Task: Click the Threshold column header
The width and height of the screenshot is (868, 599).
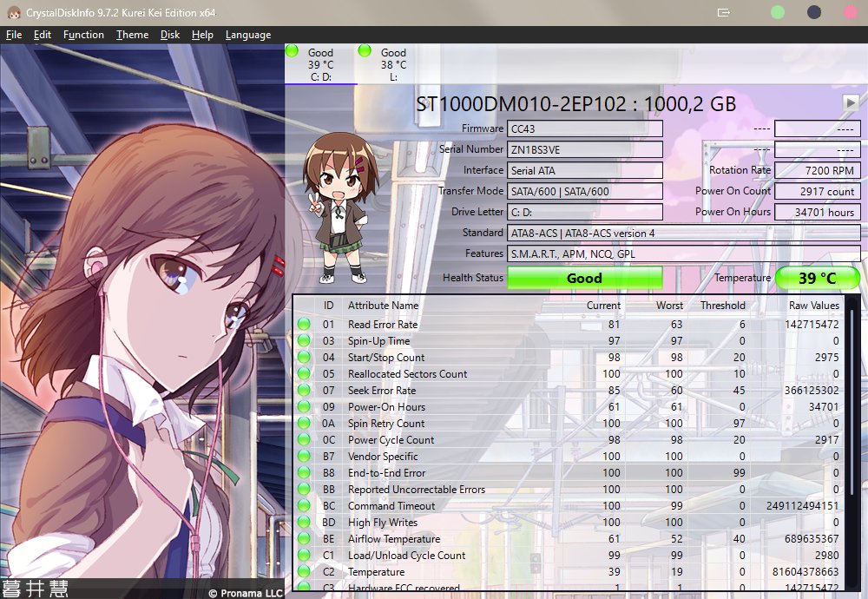Action: click(x=722, y=306)
